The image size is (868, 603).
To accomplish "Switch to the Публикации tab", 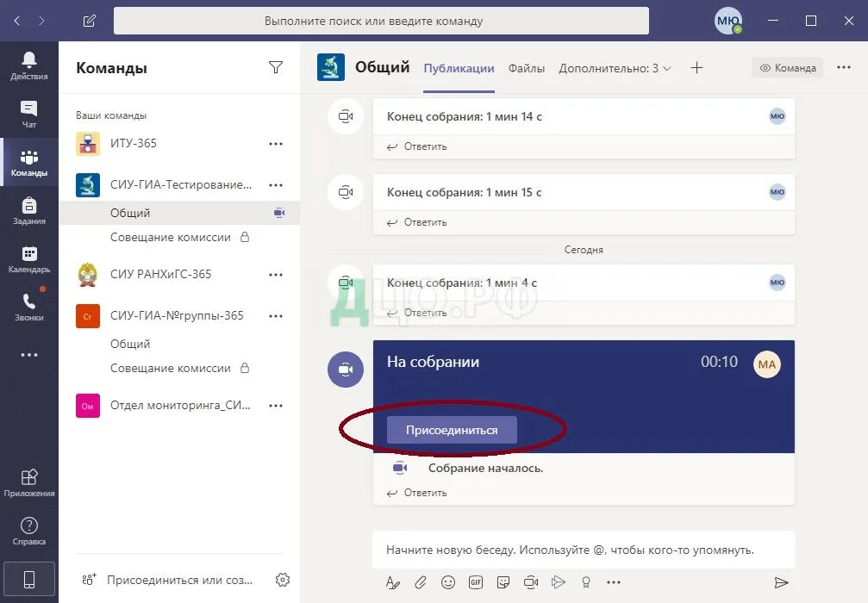I will click(459, 68).
